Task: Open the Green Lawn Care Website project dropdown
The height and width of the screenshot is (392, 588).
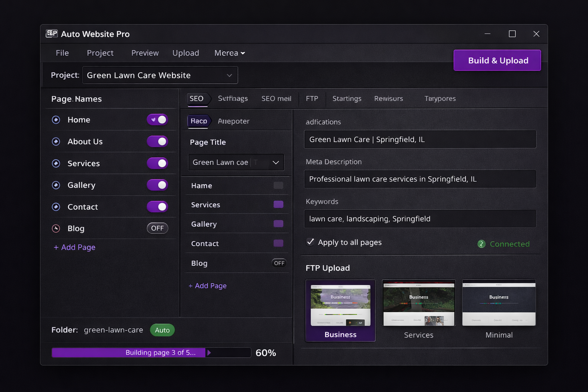Action: [x=160, y=75]
